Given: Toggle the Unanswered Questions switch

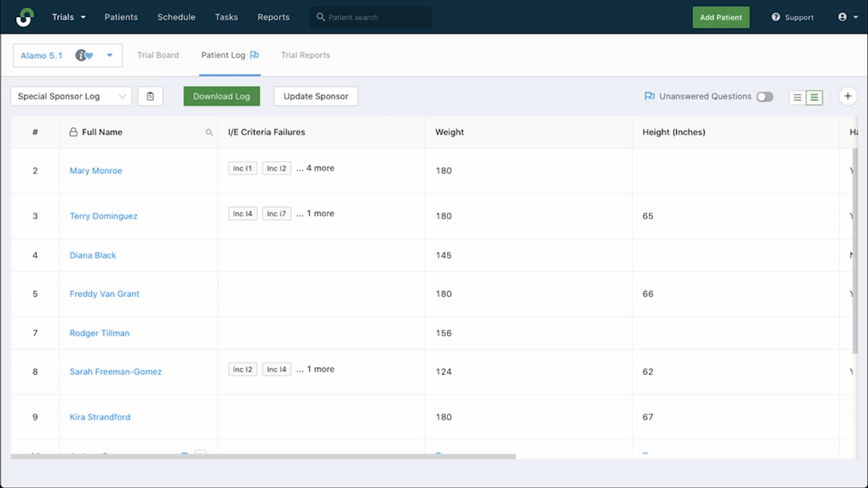Looking at the screenshot, I should 765,97.
